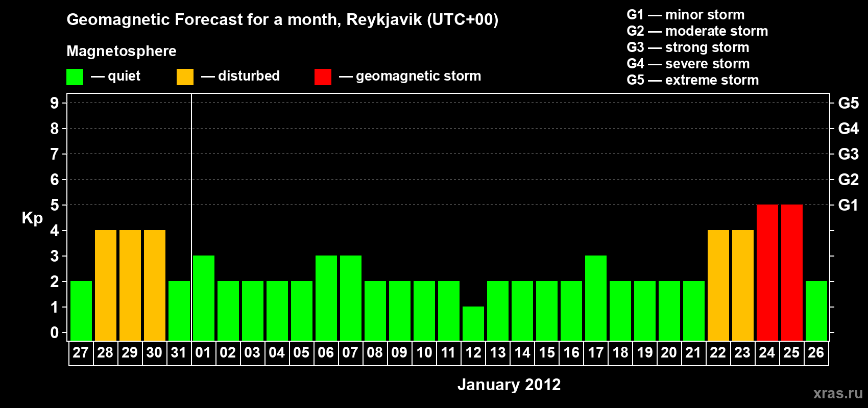
Task: Click the G1 label on right axis
Action: pyautogui.click(x=849, y=205)
